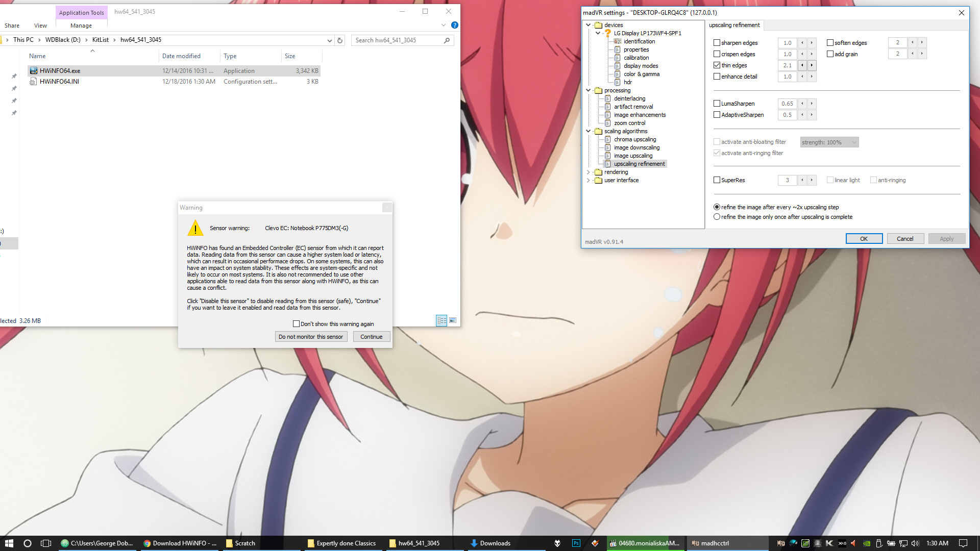Select refine only once after upscaling

pos(717,217)
